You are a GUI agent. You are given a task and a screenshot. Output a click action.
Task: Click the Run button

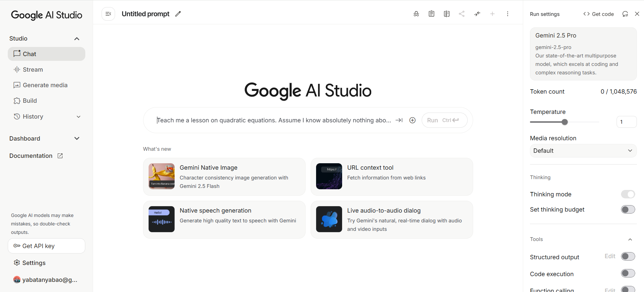444,120
